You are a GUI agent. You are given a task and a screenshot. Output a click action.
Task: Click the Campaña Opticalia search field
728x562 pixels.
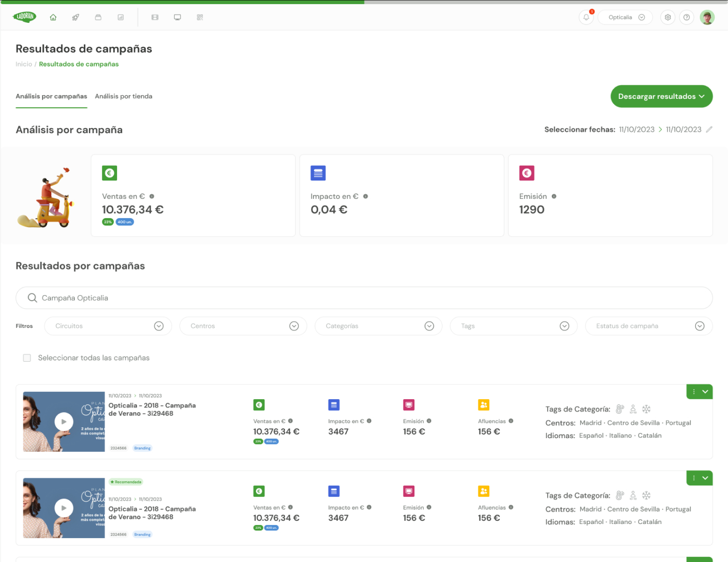(364, 298)
